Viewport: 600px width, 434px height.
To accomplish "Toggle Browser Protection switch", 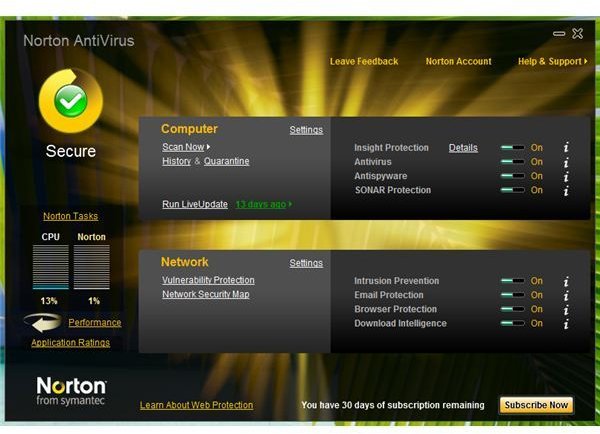I will [512, 309].
